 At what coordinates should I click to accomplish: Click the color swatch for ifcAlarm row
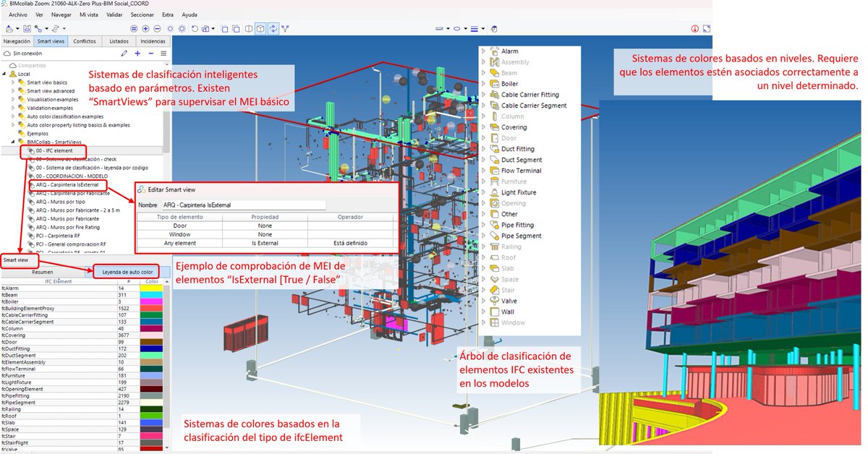point(151,288)
